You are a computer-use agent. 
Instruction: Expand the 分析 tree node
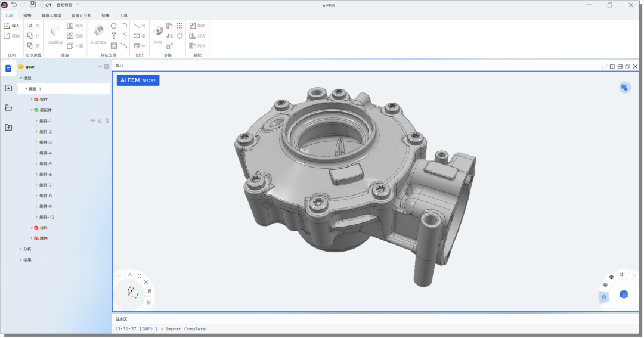coord(21,249)
